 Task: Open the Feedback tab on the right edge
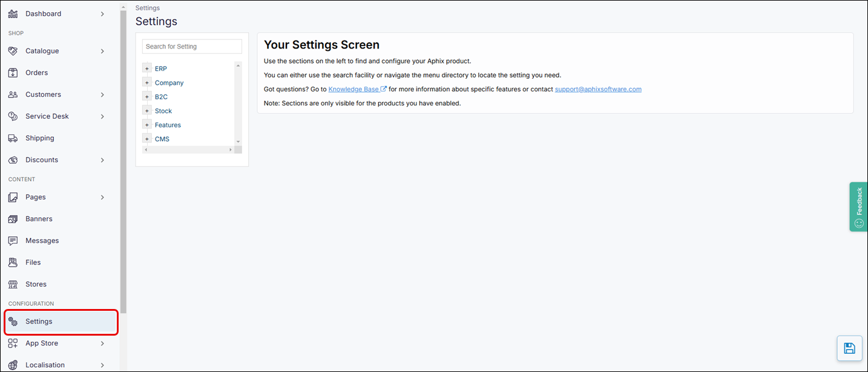coord(858,207)
